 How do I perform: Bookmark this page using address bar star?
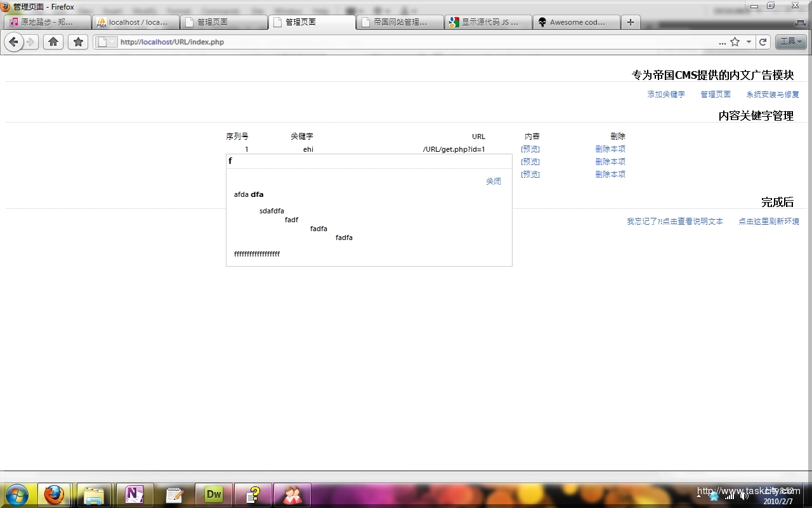click(x=735, y=42)
